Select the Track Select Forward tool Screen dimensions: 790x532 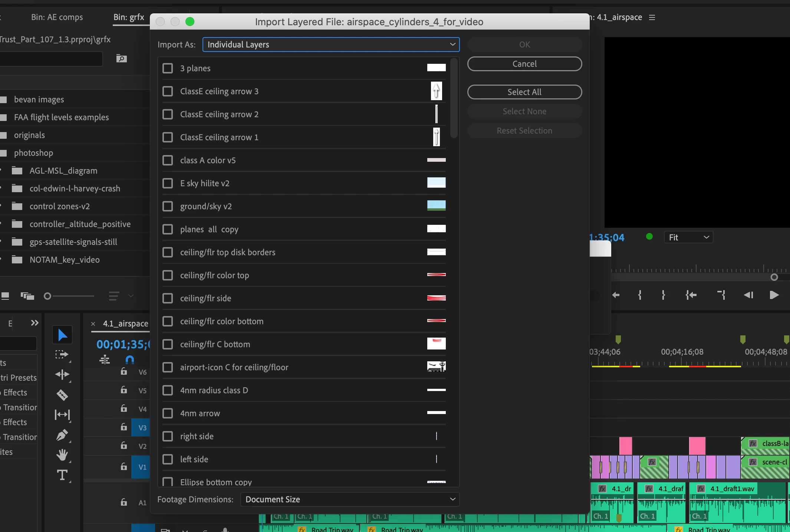point(62,355)
